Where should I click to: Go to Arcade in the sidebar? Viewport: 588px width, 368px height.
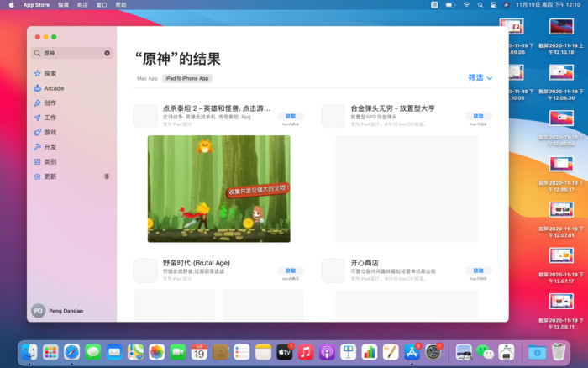click(53, 87)
